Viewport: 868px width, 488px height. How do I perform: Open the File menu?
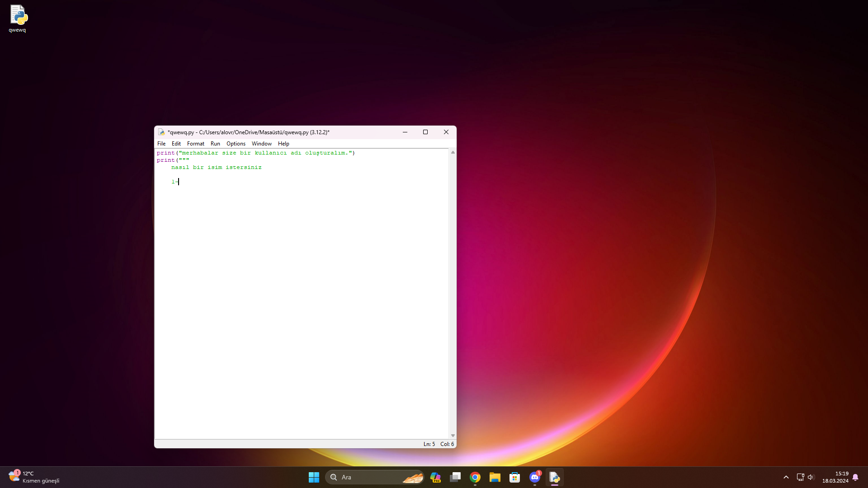click(161, 144)
